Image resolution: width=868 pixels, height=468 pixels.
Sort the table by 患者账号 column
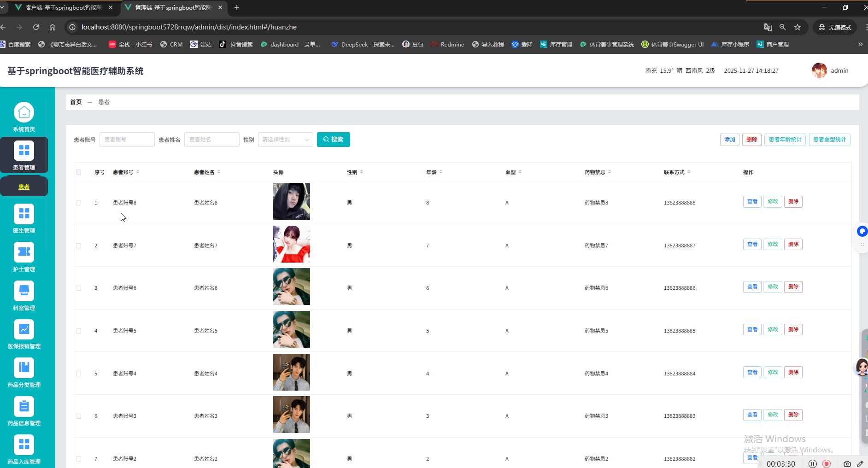click(138, 172)
